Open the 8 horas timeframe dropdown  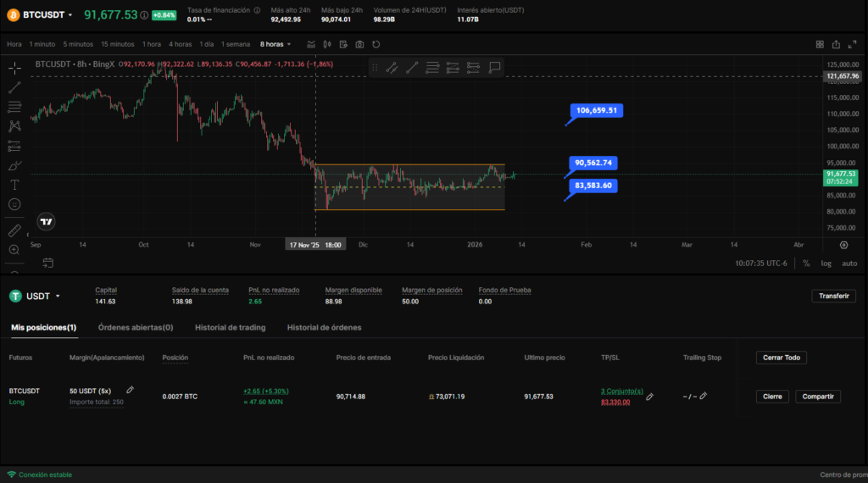coord(275,44)
